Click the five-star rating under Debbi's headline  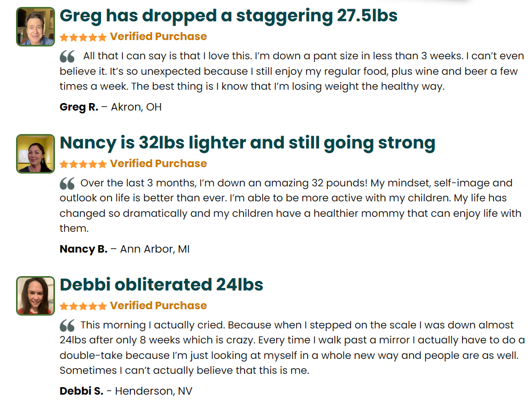[x=83, y=307]
